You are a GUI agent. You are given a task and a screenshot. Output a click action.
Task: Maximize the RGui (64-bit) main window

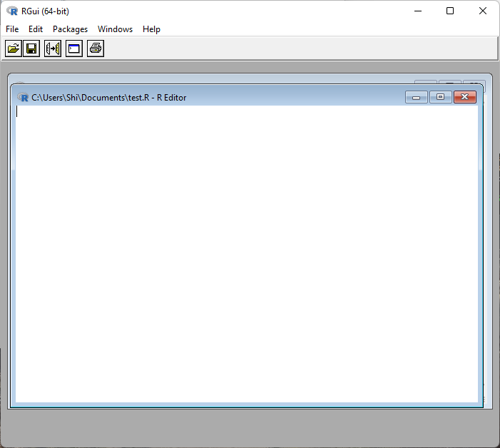click(x=450, y=11)
